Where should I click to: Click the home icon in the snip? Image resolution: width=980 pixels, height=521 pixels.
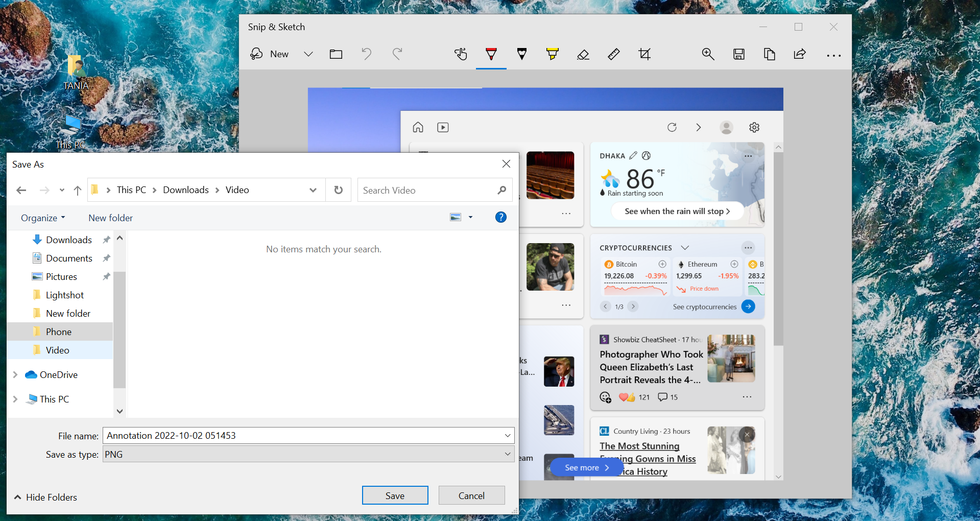pyautogui.click(x=418, y=127)
